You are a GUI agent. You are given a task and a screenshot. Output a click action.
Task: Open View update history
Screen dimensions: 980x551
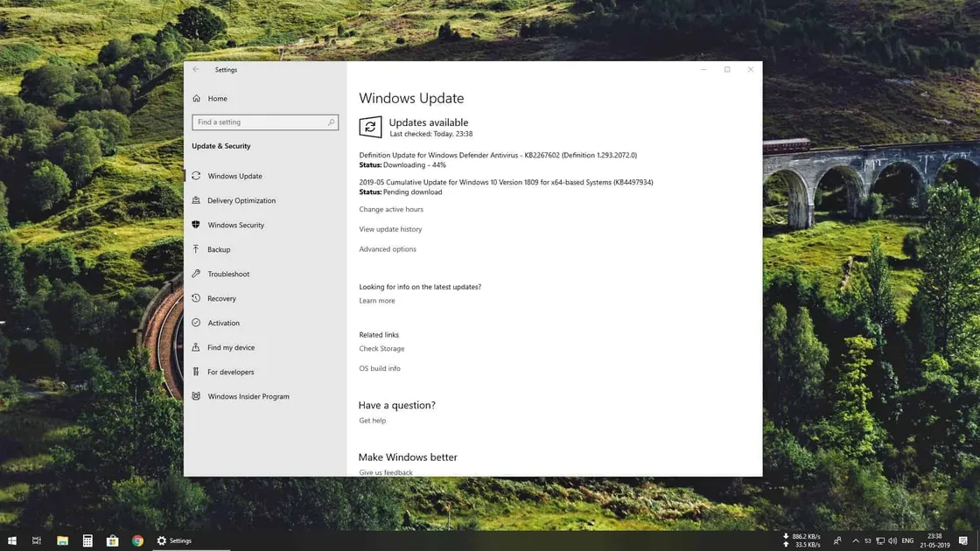pyautogui.click(x=390, y=228)
